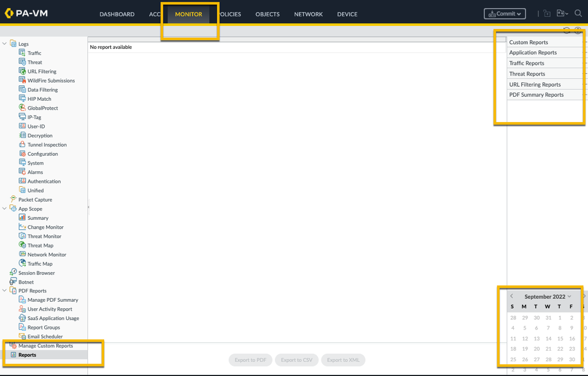
Task: Open the Traffic log icon
Action: click(x=22, y=52)
